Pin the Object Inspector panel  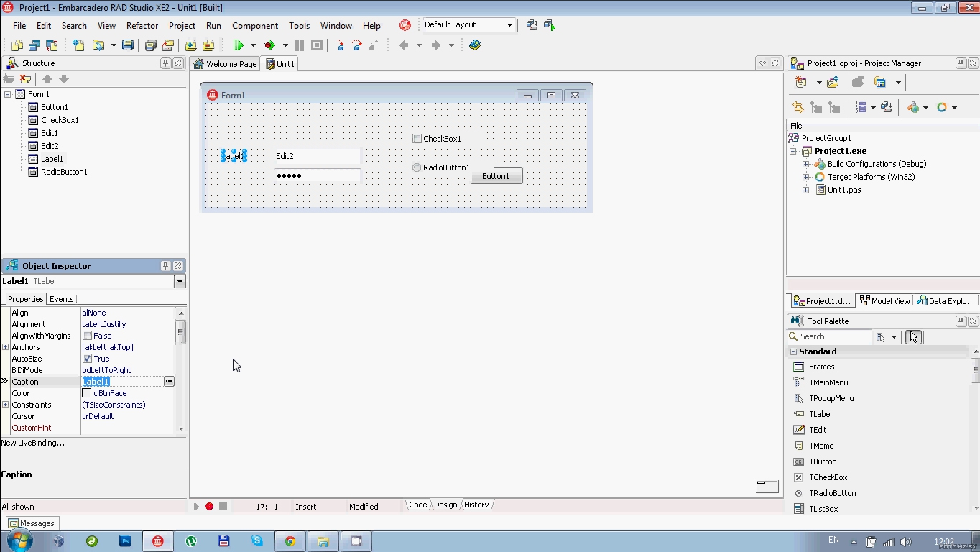(165, 265)
